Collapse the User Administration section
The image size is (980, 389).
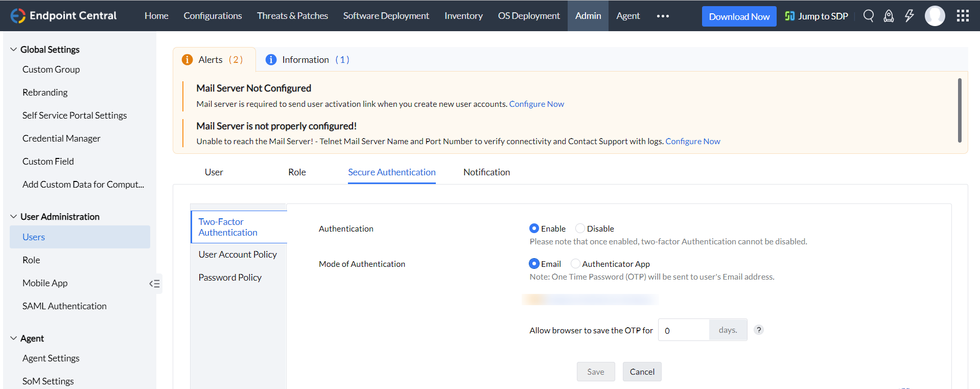point(14,217)
